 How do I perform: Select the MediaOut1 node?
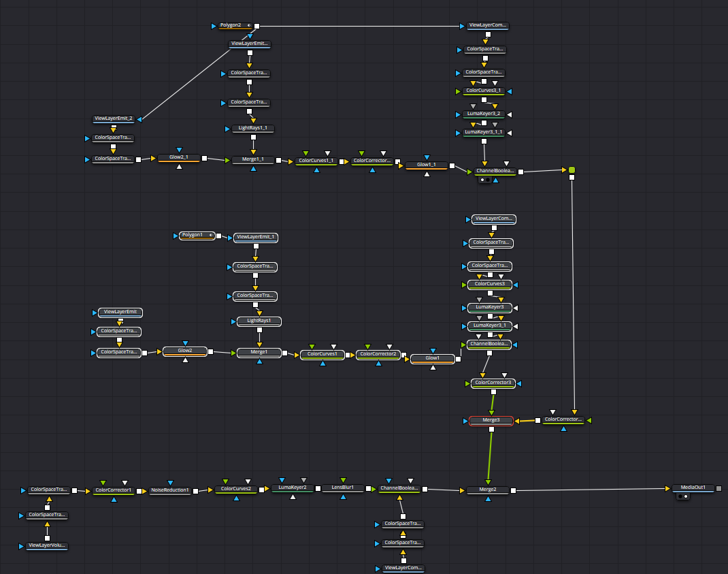(x=693, y=488)
